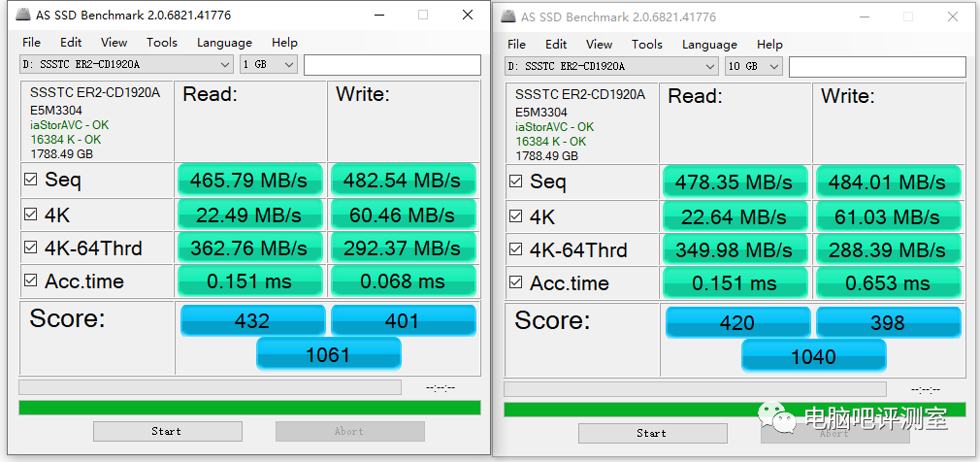Open Edit menu in right window
The width and height of the screenshot is (980, 462).
pyautogui.click(x=556, y=45)
